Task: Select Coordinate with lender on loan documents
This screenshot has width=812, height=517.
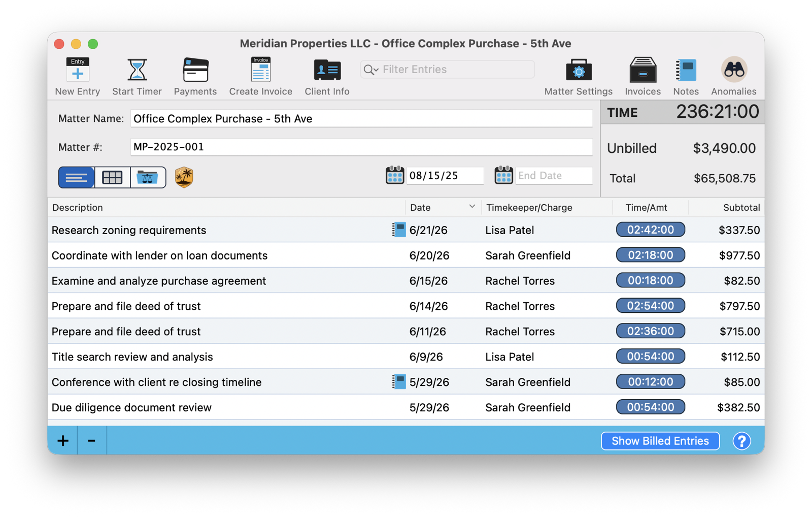Action: (406, 255)
